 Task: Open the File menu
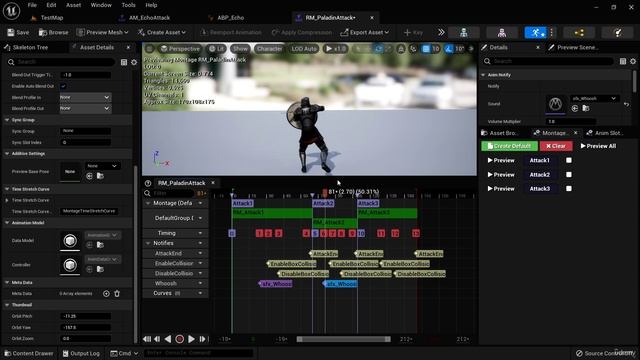click(32, 5)
